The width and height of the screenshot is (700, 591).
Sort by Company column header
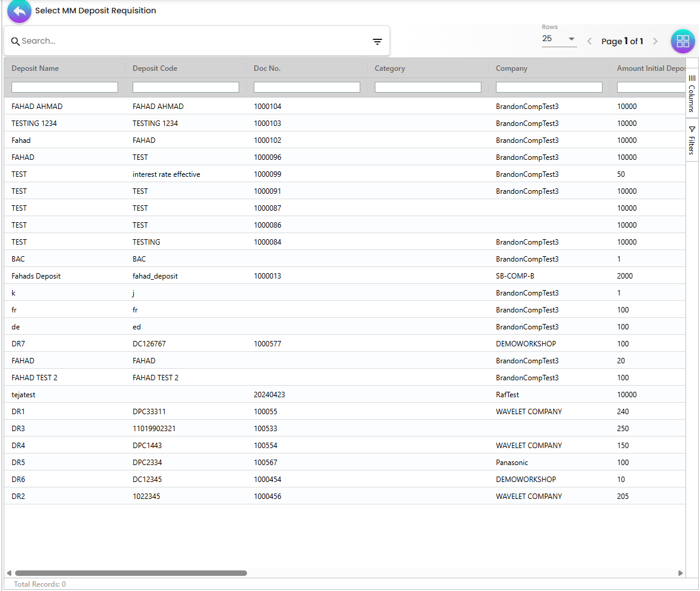pyautogui.click(x=512, y=68)
